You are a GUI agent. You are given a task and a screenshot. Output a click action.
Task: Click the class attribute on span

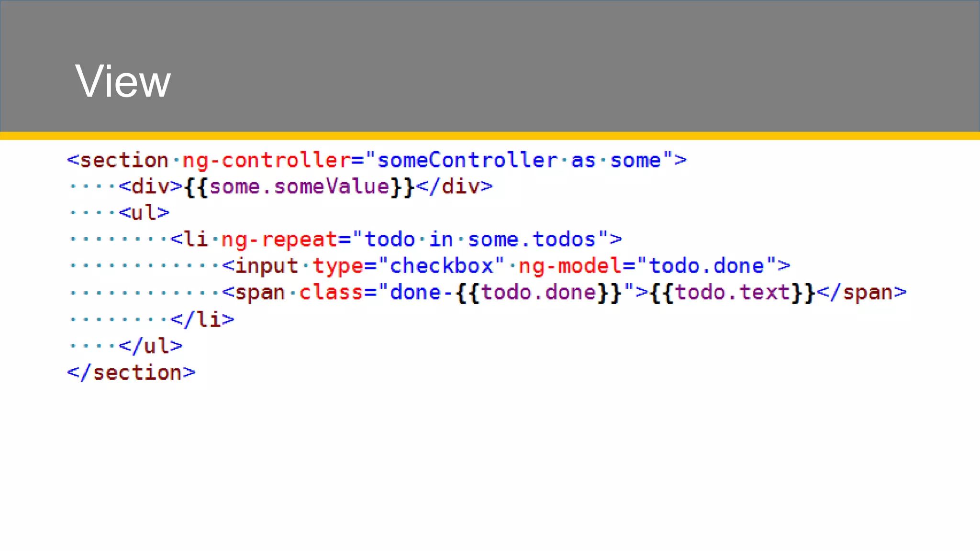[x=331, y=292]
